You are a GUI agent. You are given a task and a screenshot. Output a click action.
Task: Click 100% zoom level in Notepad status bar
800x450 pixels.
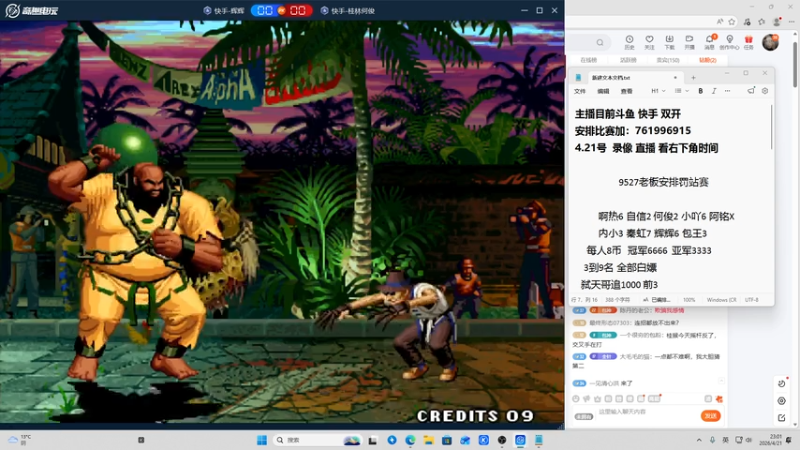click(689, 300)
